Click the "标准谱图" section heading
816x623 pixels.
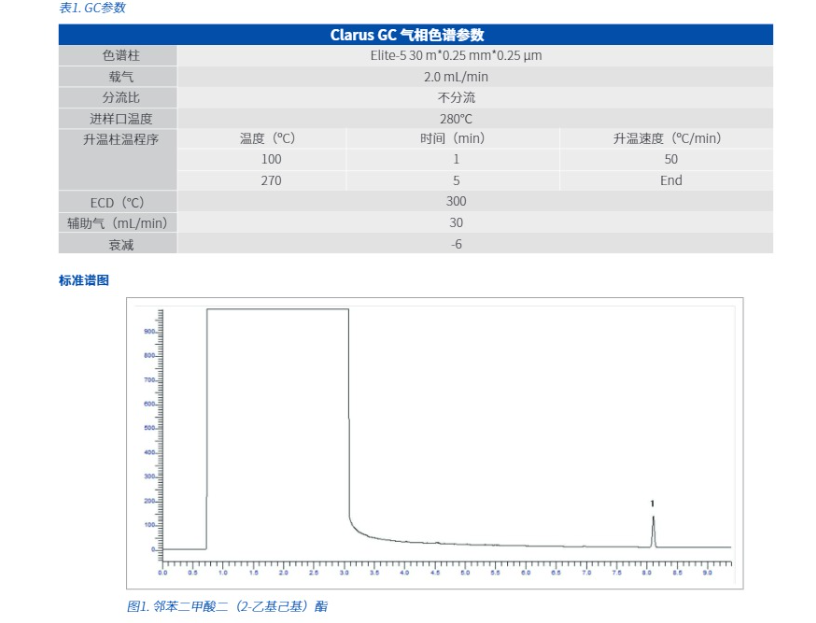point(83,281)
